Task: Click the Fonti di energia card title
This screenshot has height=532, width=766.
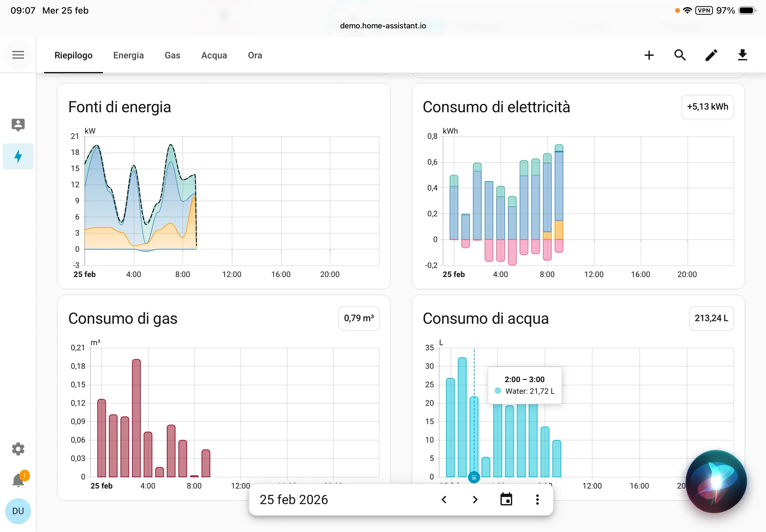Action: point(119,107)
